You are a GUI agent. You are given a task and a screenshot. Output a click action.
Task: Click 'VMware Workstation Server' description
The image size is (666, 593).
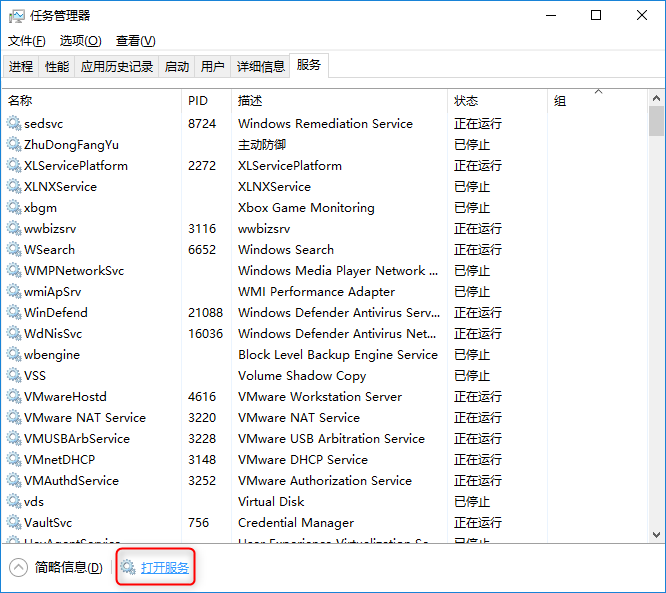tap(320, 396)
